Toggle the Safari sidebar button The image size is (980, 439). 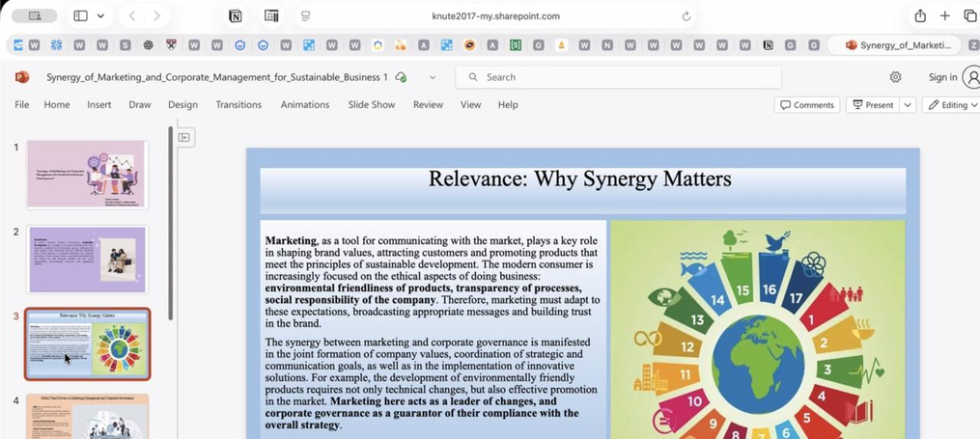(81, 16)
